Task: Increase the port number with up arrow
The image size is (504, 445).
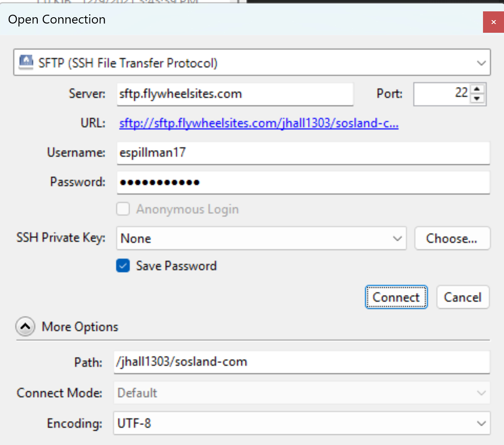Action: [x=477, y=89]
